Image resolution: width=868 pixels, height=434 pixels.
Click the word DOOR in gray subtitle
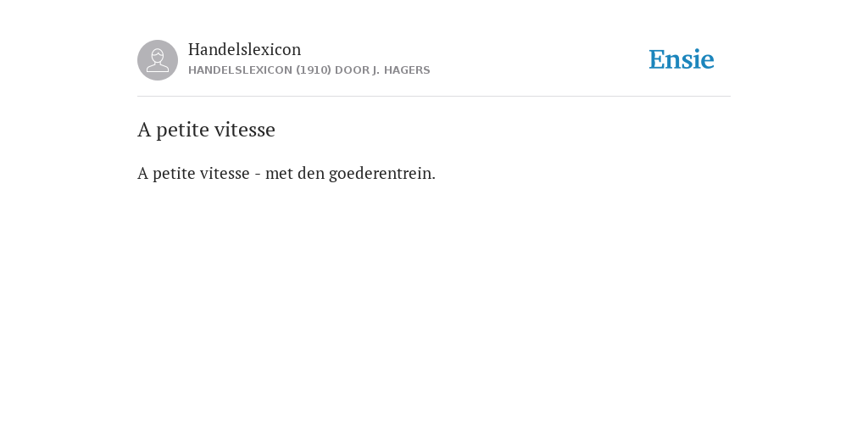pyautogui.click(x=352, y=70)
